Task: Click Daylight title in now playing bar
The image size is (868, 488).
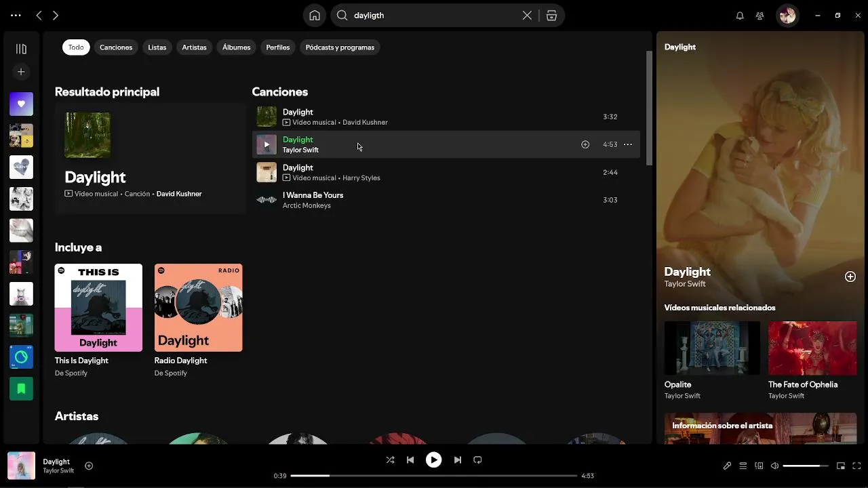Action: (56, 462)
